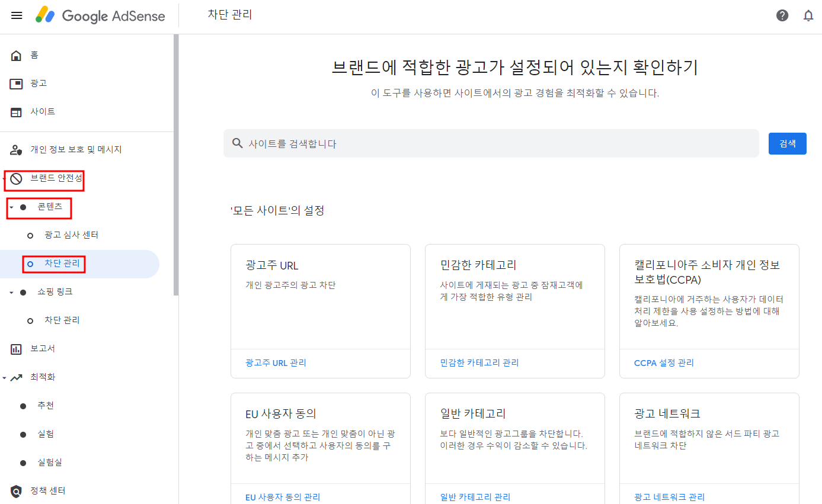
Task: Click the 광고주 URL card title
Action: pos(271,265)
